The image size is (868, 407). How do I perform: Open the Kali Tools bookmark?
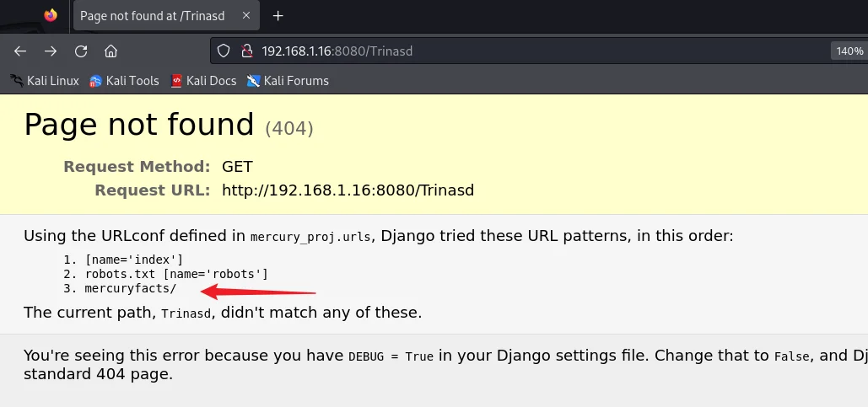(124, 81)
